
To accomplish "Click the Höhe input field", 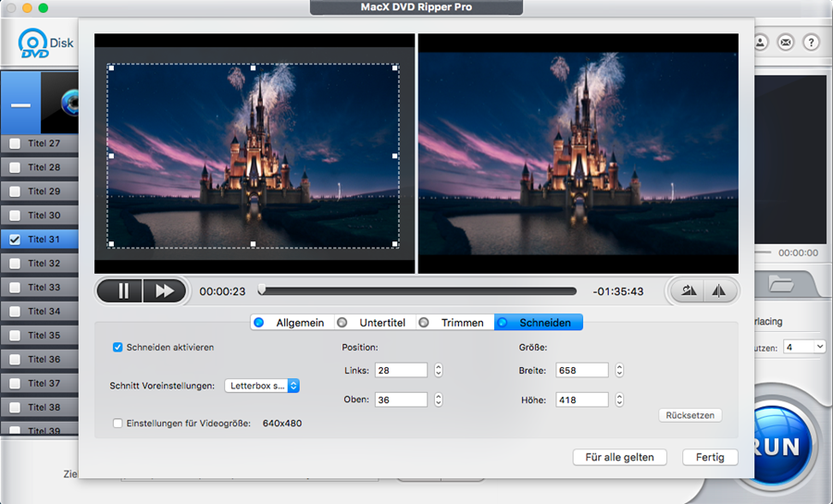I will click(x=582, y=400).
